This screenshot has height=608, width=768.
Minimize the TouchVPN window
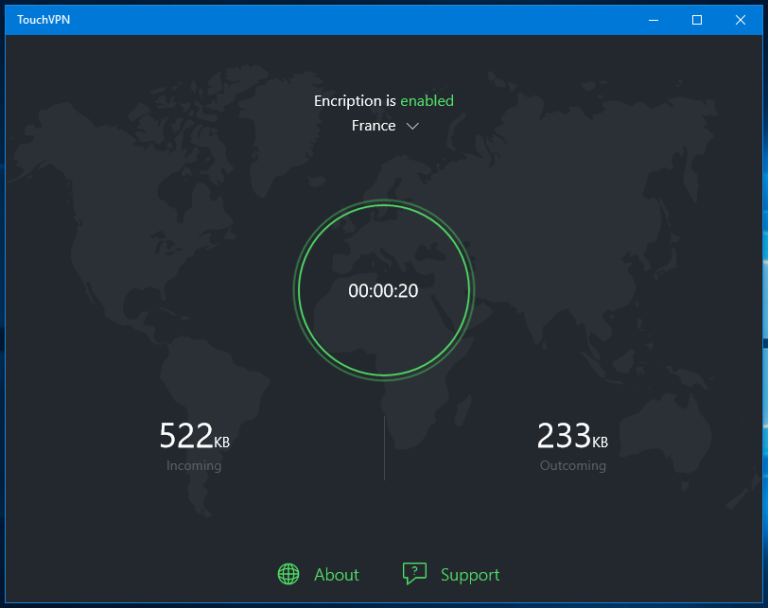(653, 20)
